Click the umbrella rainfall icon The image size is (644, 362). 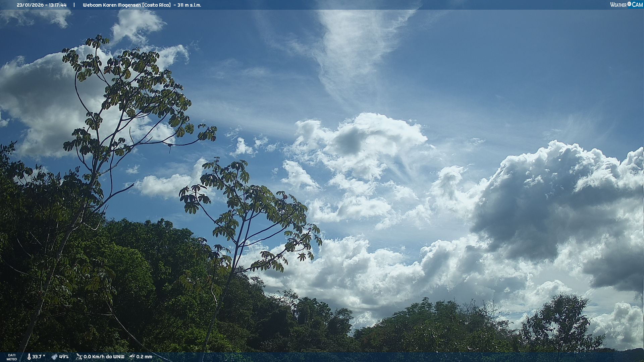132,357
